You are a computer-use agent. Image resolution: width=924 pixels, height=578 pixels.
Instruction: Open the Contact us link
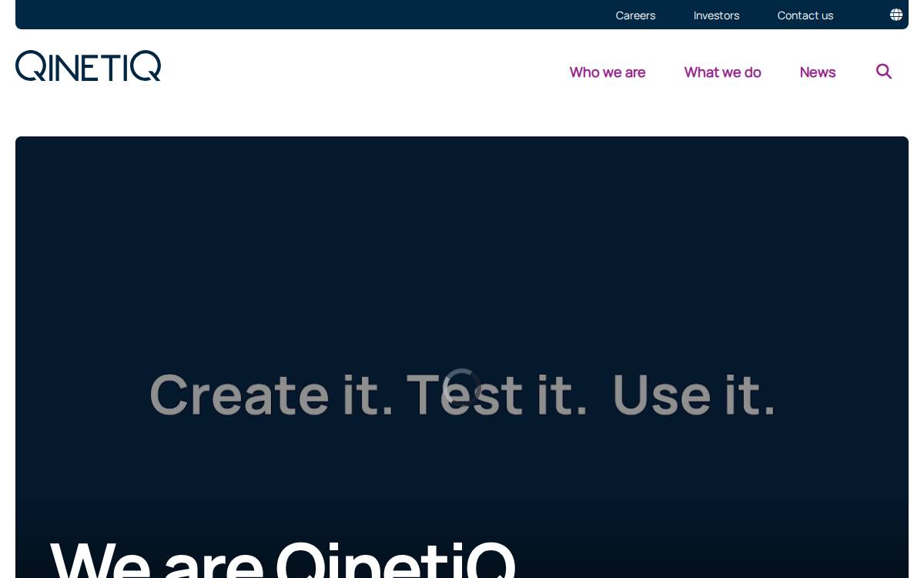[805, 15]
